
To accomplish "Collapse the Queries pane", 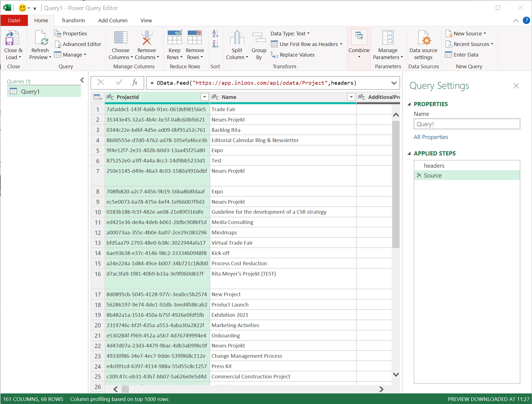I will pyautogui.click(x=82, y=80).
